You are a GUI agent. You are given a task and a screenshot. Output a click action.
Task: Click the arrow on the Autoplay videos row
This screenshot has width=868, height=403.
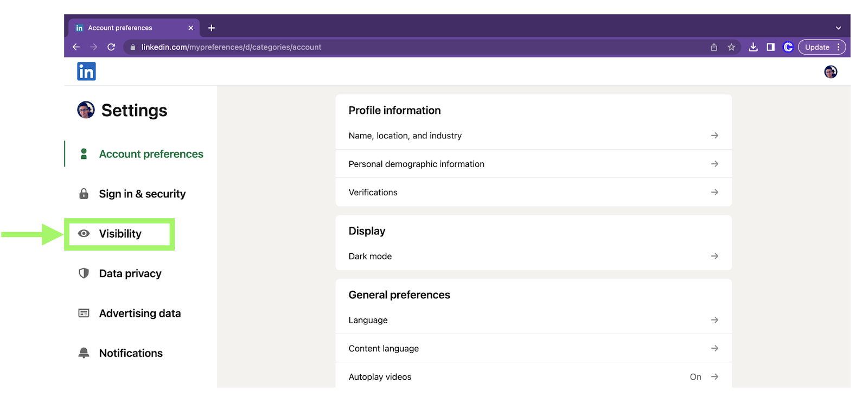[x=714, y=376]
